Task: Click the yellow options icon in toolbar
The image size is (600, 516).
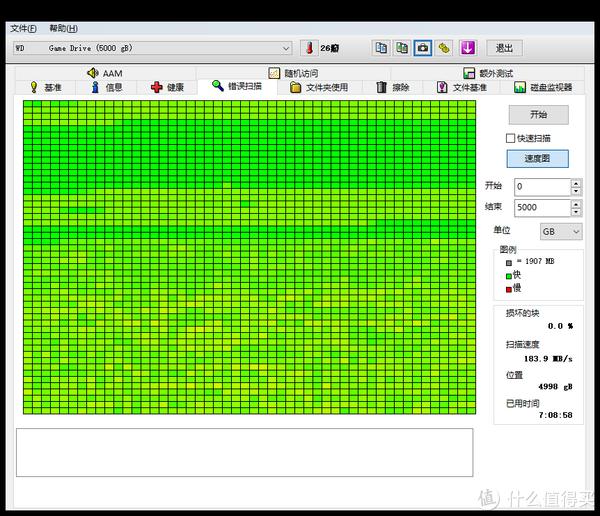Action: [444, 48]
